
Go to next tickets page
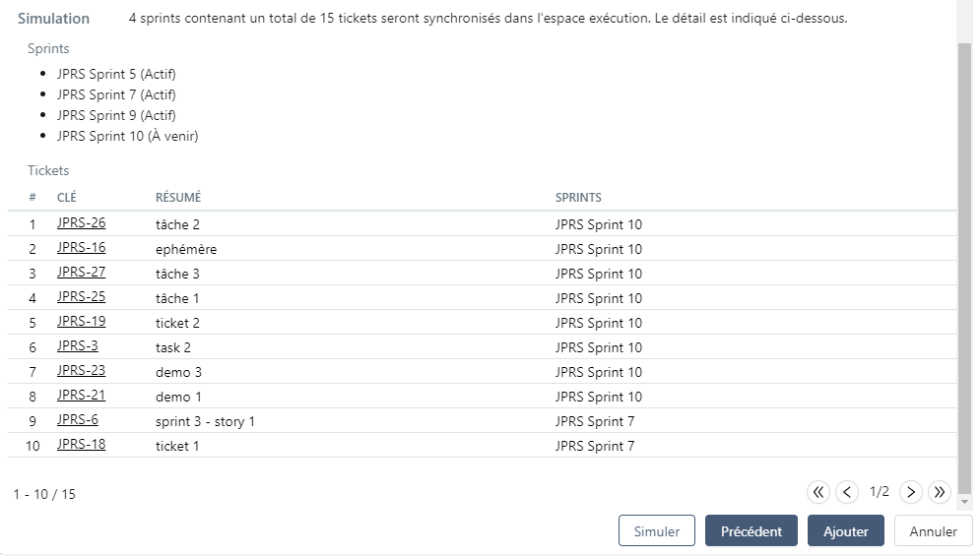(911, 492)
